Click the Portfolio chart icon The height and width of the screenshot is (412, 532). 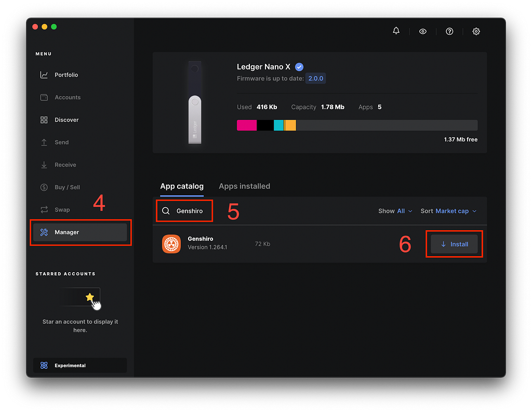pyautogui.click(x=44, y=75)
